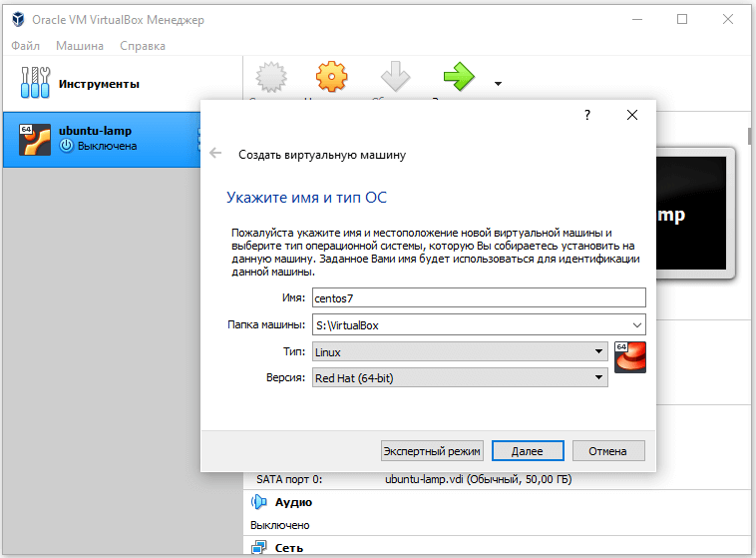Image resolution: width=756 pixels, height=558 pixels.
Task: Switch to Экспертный режим
Action: tap(432, 451)
